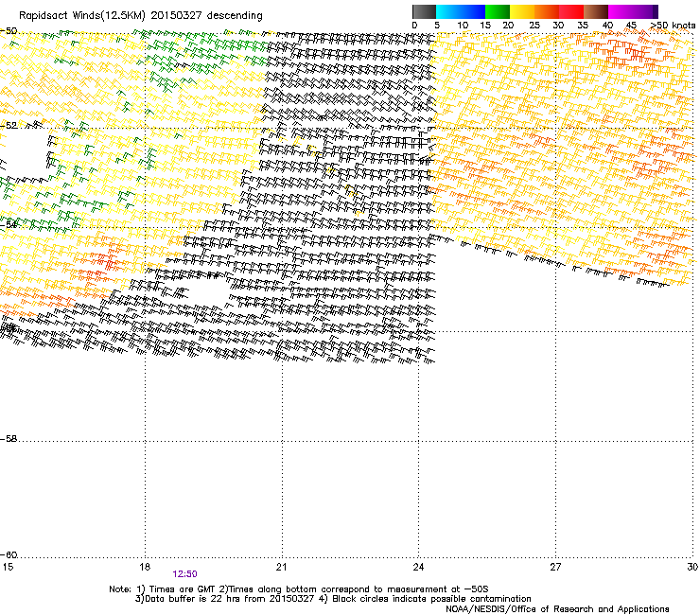Click the yellow 20-25 knots legend swatch
Image resolution: width=700 pixels, height=615 pixels.
click(x=522, y=11)
